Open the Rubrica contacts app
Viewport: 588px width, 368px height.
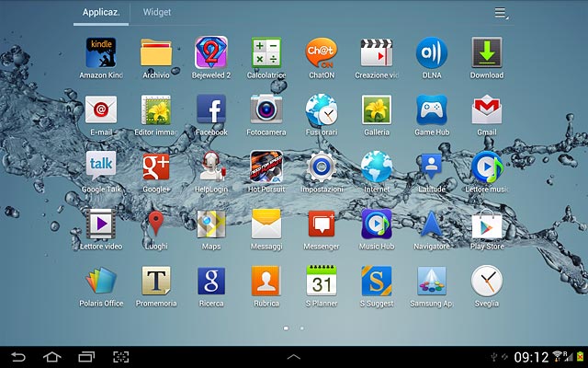pyautogui.click(x=266, y=281)
